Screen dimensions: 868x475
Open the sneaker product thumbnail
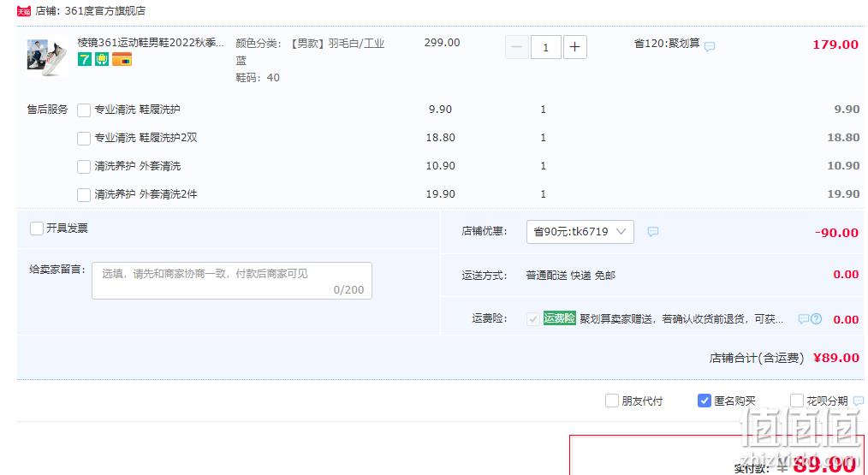point(47,57)
